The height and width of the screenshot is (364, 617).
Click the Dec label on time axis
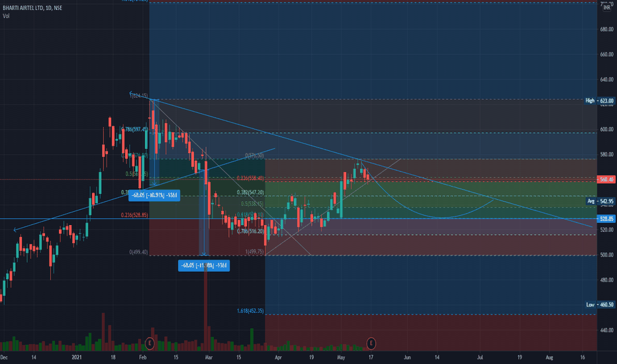pos(4,357)
